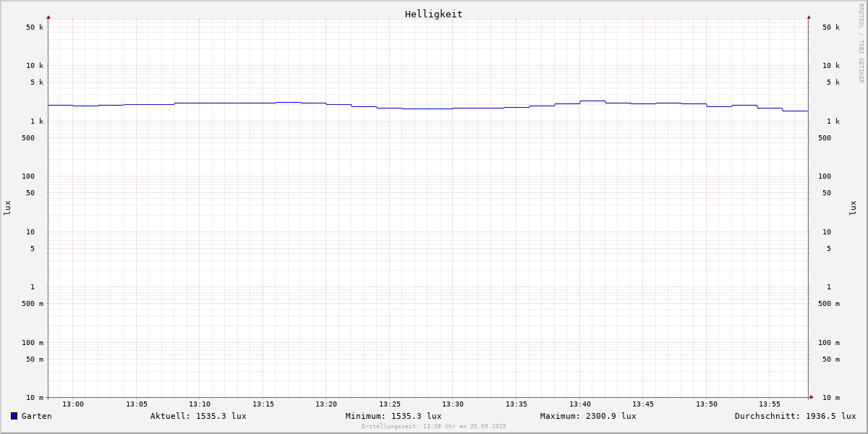Click the Helligkeit chart title

pos(433,14)
